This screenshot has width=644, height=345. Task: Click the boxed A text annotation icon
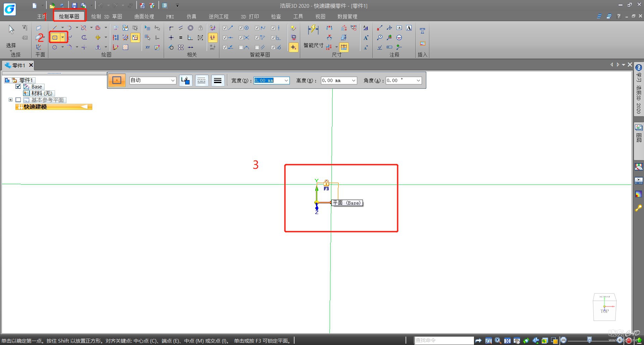click(x=409, y=28)
